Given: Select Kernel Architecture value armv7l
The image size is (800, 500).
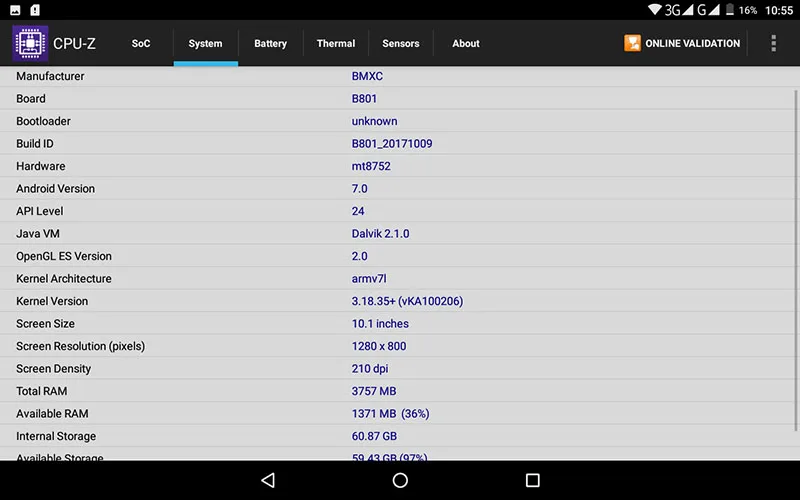Looking at the screenshot, I should click(x=369, y=278).
